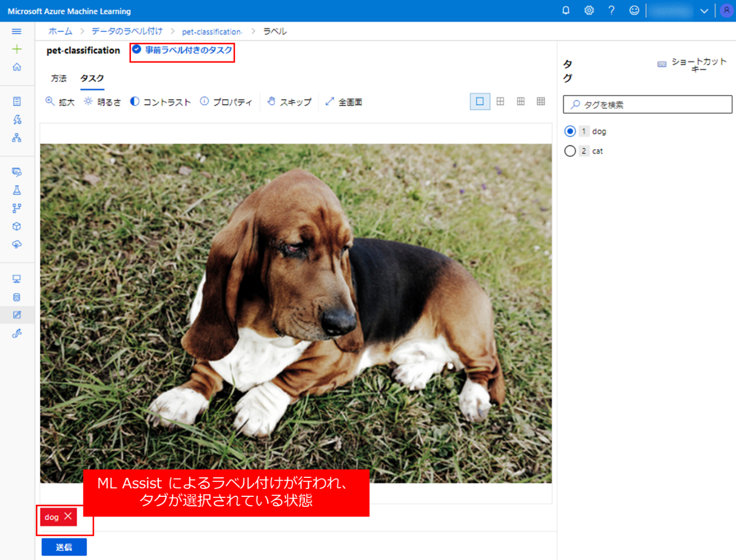Open the Datasets sidebar icon
The image size is (736, 560).
pos(17,172)
